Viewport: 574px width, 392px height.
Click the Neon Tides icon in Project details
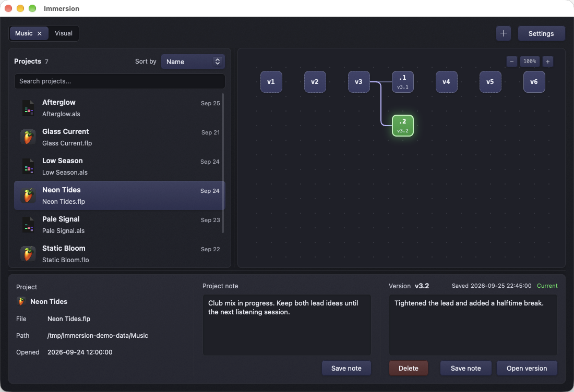21,301
